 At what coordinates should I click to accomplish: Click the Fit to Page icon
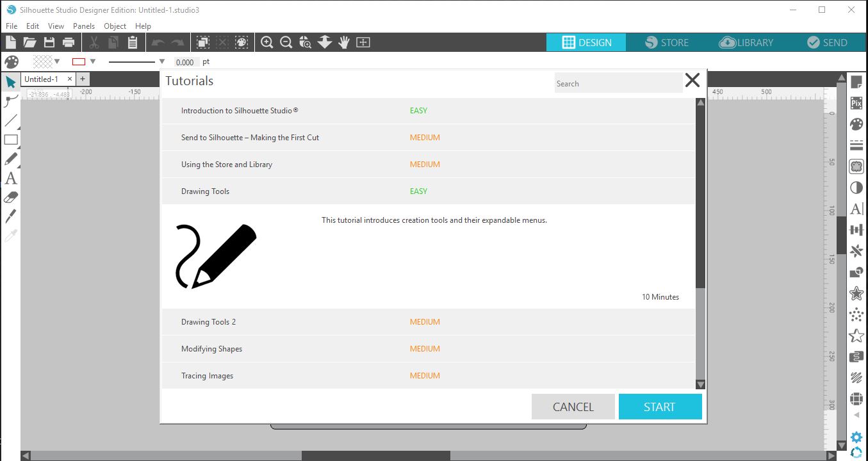point(363,42)
